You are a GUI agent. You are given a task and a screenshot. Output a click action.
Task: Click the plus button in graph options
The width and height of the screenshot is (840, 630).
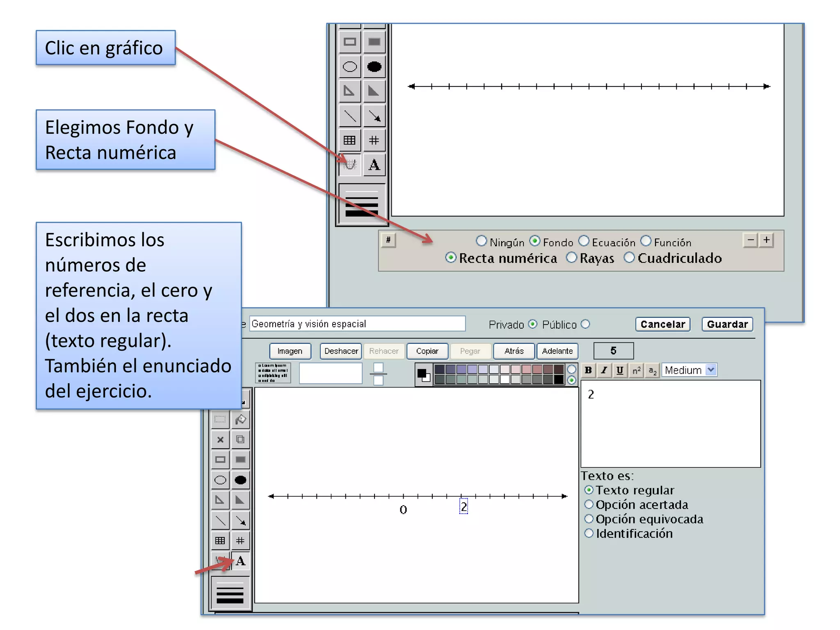tap(767, 240)
